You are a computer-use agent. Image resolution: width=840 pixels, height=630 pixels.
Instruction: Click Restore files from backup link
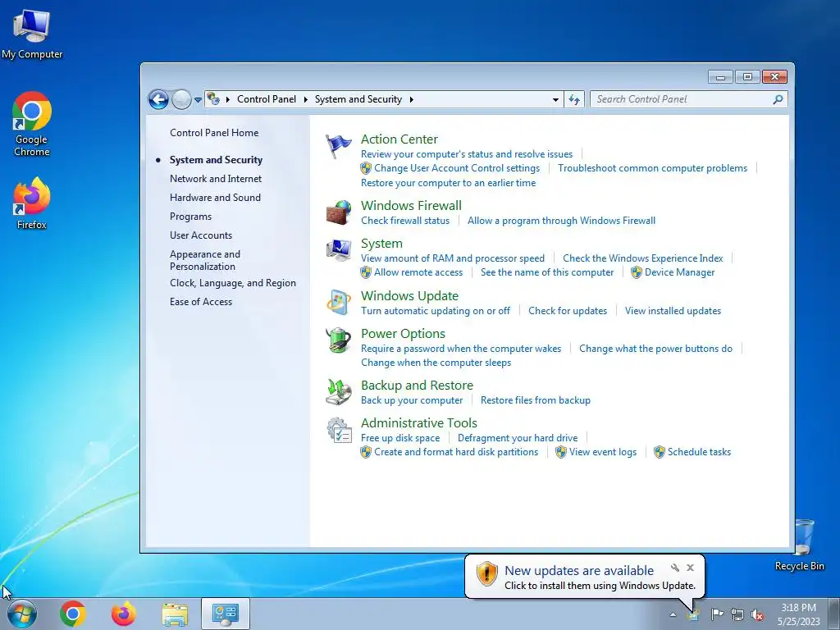pos(536,400)
